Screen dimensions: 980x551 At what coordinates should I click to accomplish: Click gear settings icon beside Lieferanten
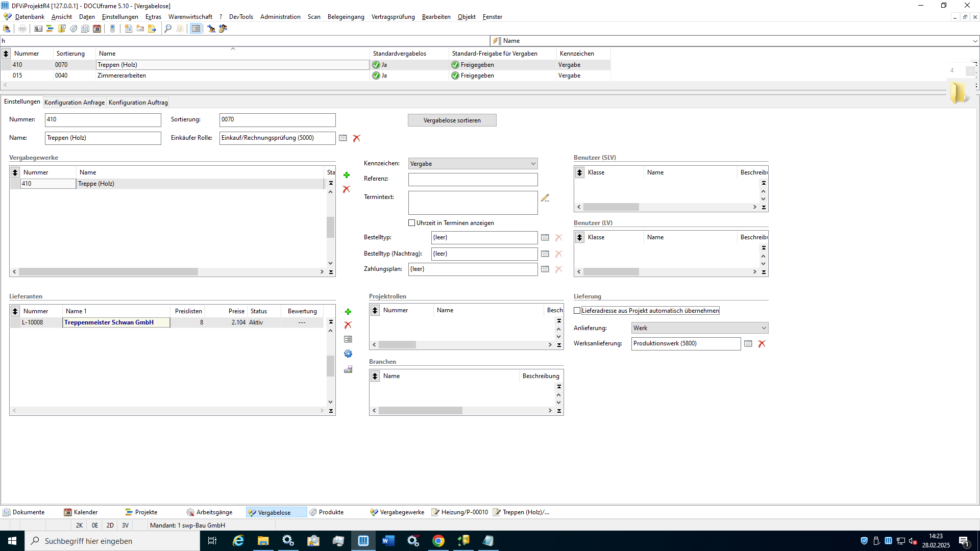[x=348, y=354]
